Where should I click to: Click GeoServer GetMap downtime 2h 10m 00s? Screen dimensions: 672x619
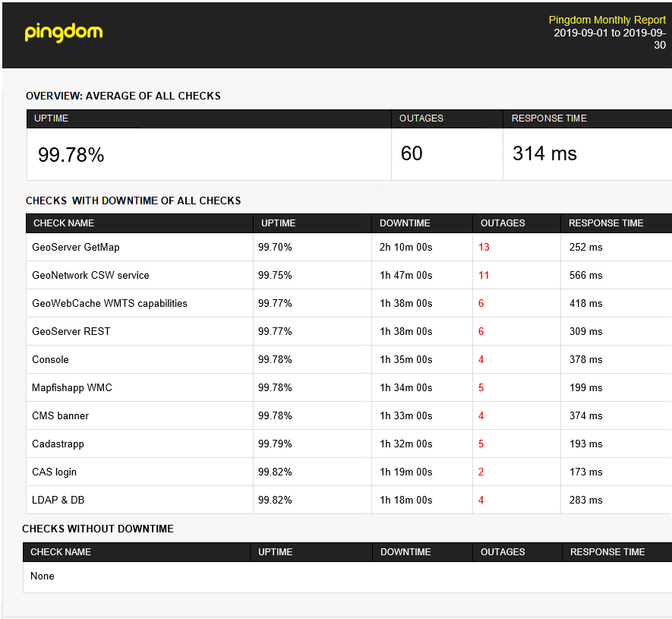coord(405,247)
